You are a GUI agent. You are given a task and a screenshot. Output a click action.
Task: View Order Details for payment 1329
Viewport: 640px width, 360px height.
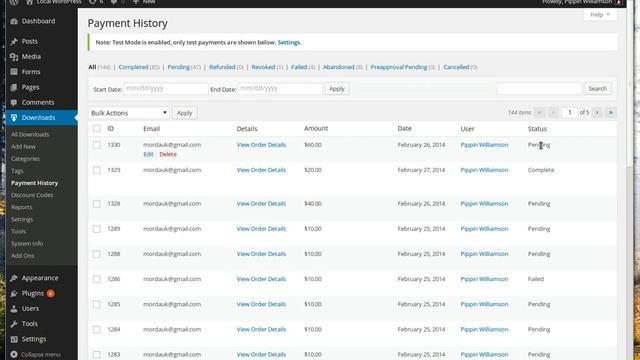pos(261,170)
